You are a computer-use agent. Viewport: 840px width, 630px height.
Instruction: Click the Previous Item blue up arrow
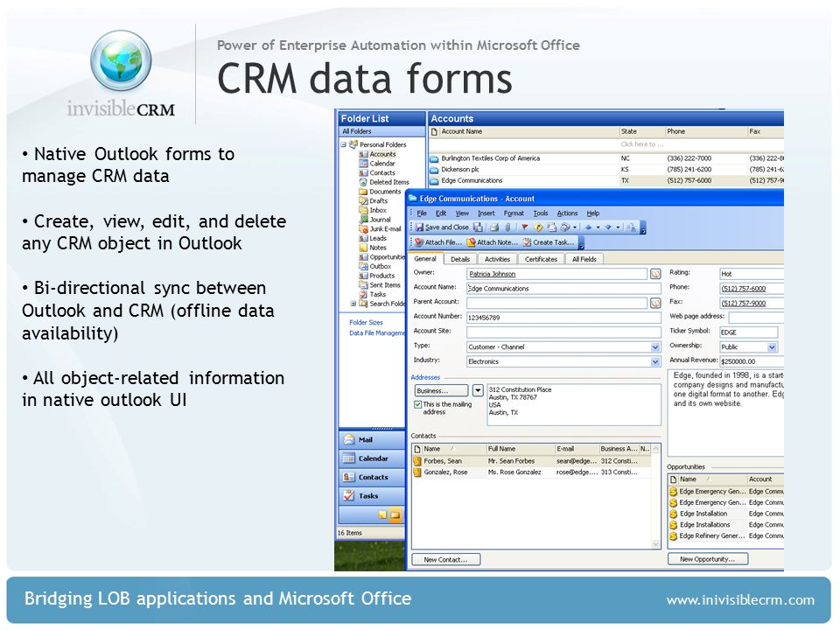pyautogui.click(x=588, y=227)
